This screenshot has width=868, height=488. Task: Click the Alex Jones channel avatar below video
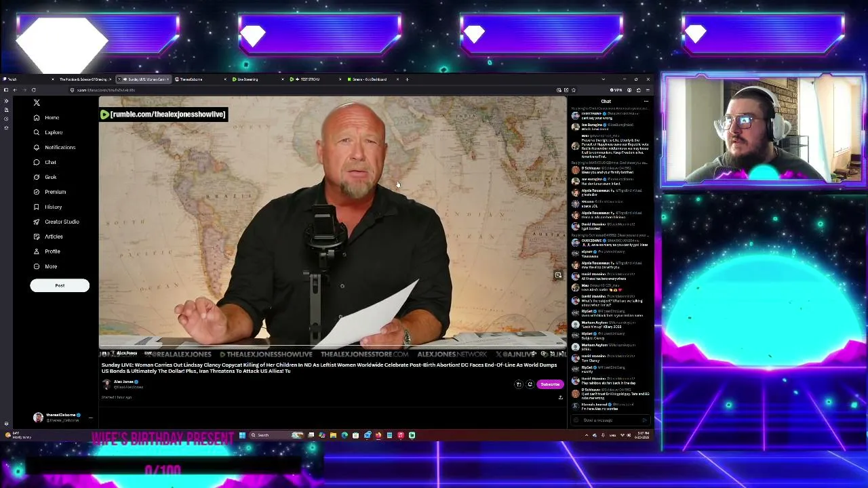(x=106, y=384)
